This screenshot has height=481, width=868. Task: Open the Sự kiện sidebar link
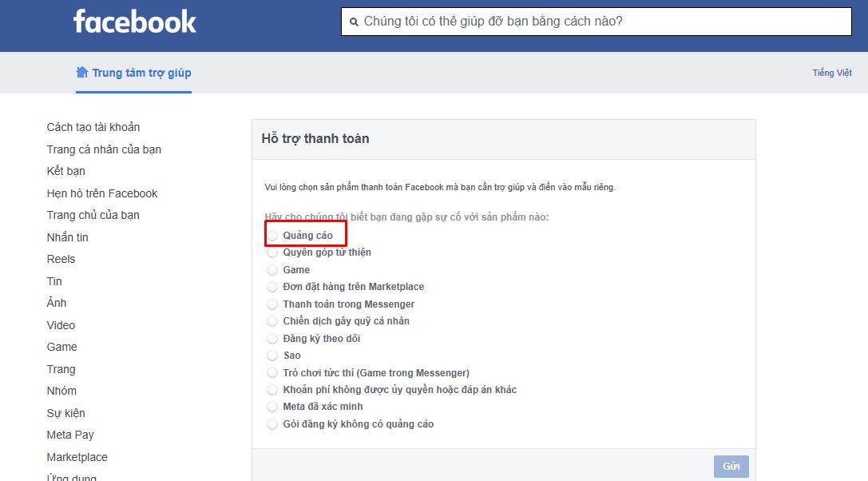65,413
